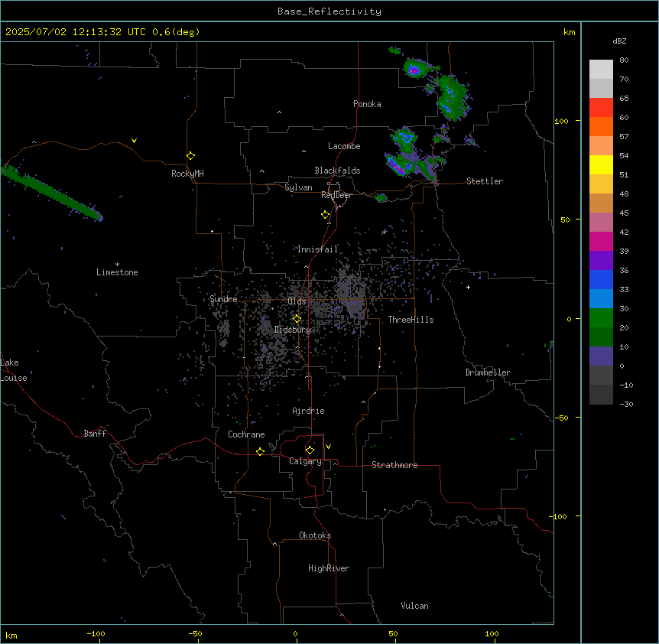
Task: Select the Okotoks label
Action: point(315,535)
